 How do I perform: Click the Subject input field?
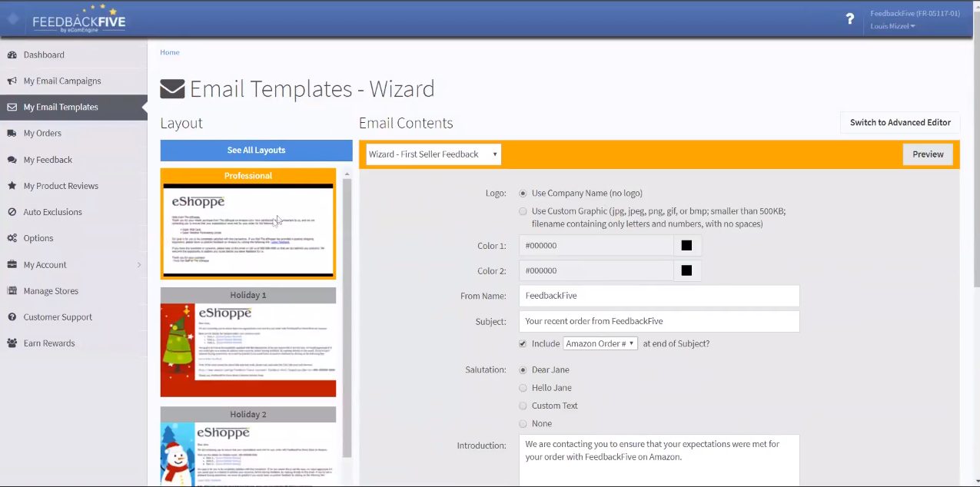pos(659,321)
